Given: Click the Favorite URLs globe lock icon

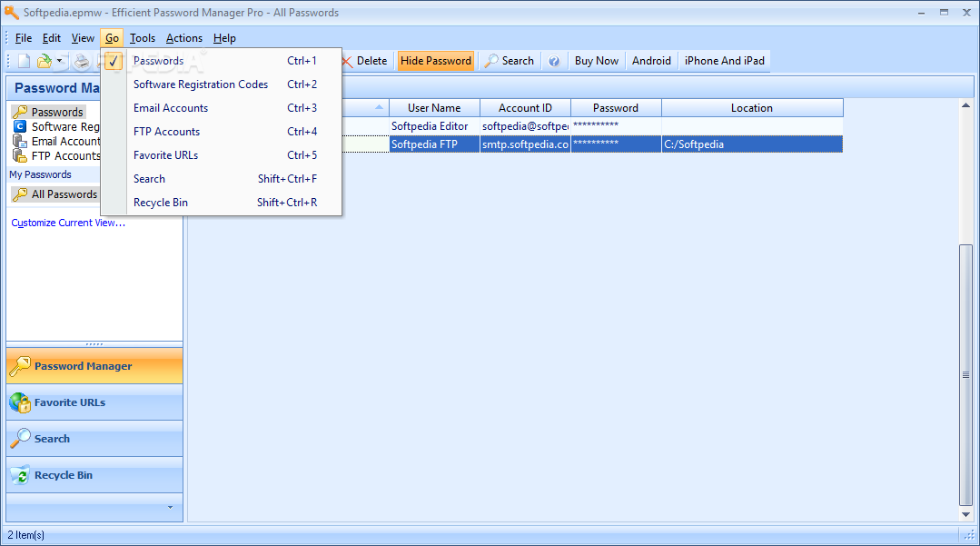Looking at the screenshot, I should click(x=20, y=402).
